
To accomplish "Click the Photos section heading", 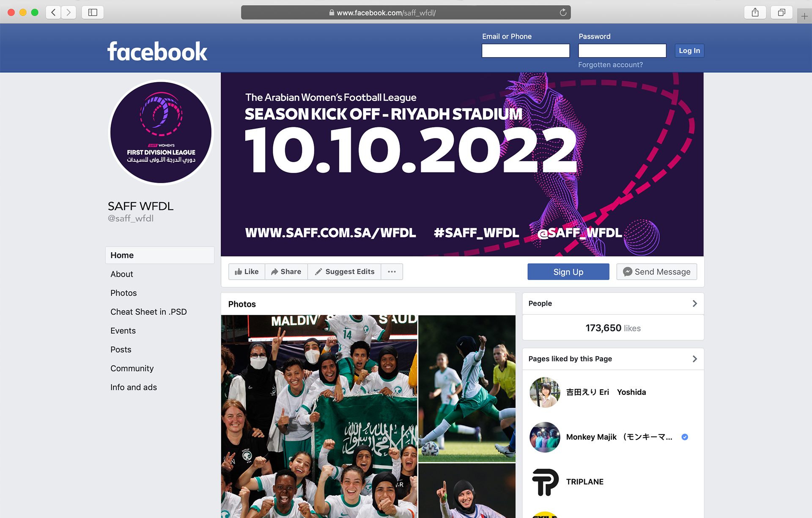I will pos(242,304).
